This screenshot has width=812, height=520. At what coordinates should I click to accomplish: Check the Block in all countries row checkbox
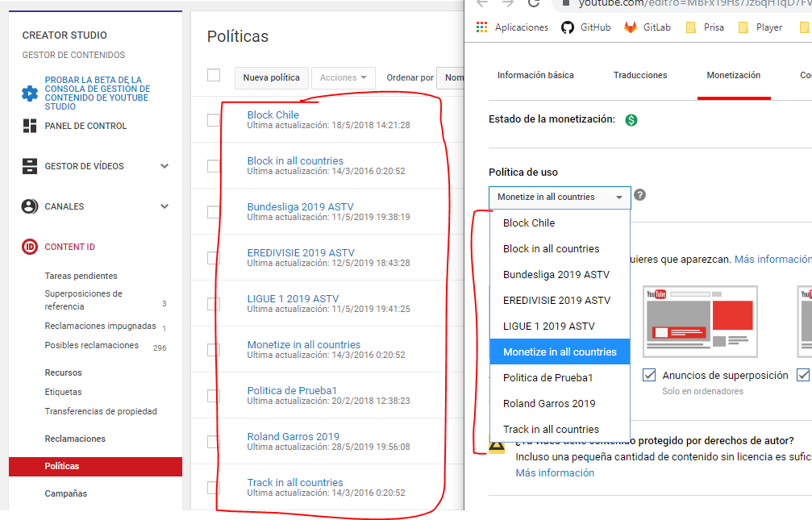(x=214, y=166)
